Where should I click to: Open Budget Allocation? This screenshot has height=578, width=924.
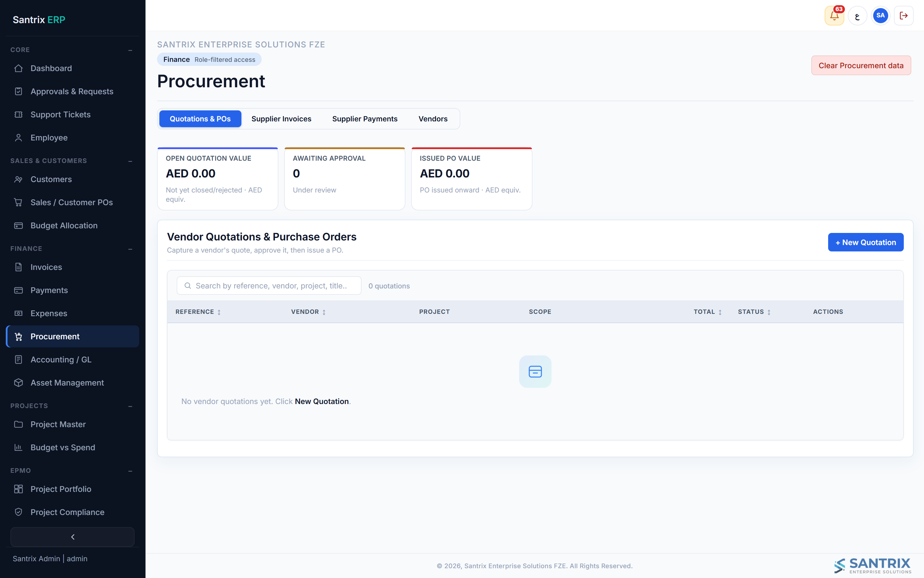pyautogui.click(x=72, y=225)
